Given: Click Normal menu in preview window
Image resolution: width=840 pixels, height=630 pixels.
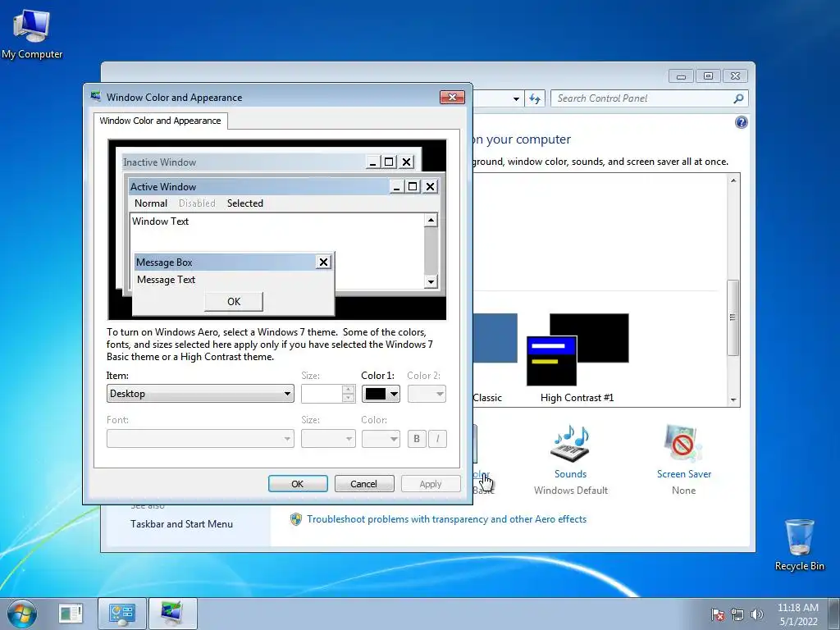Looking at the screenshot, I should (x=151, y=203).
